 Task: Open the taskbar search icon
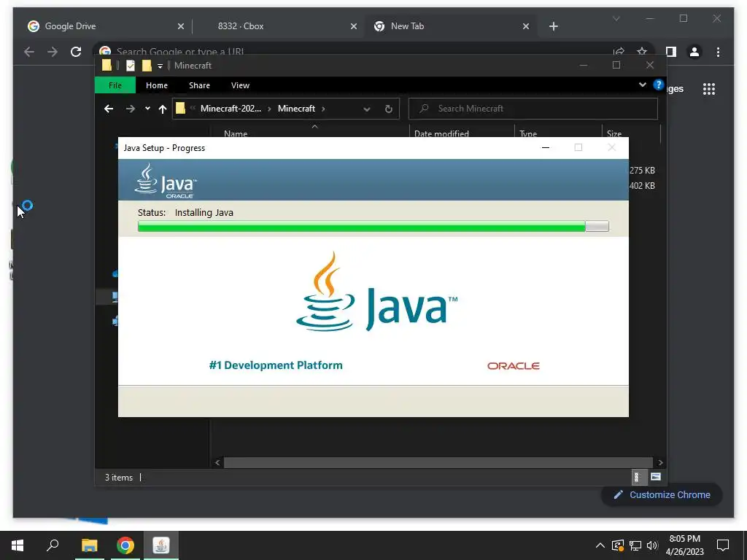[53, 545]
